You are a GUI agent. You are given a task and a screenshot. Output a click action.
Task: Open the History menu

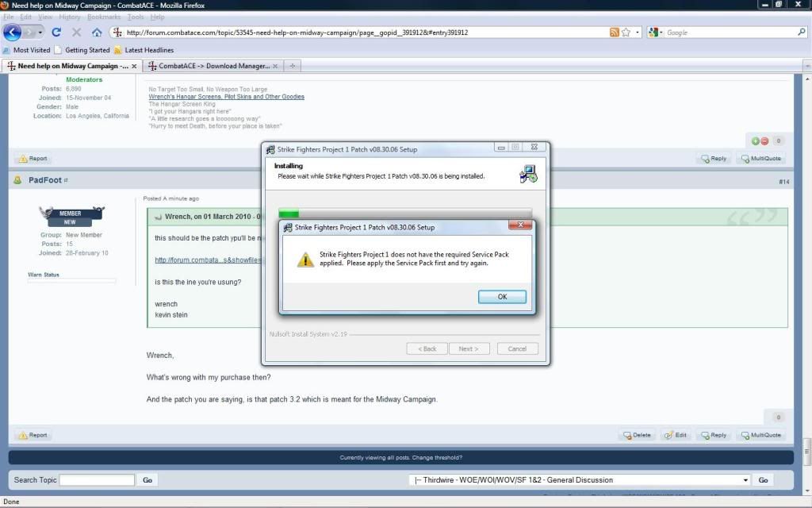(70, 17)
